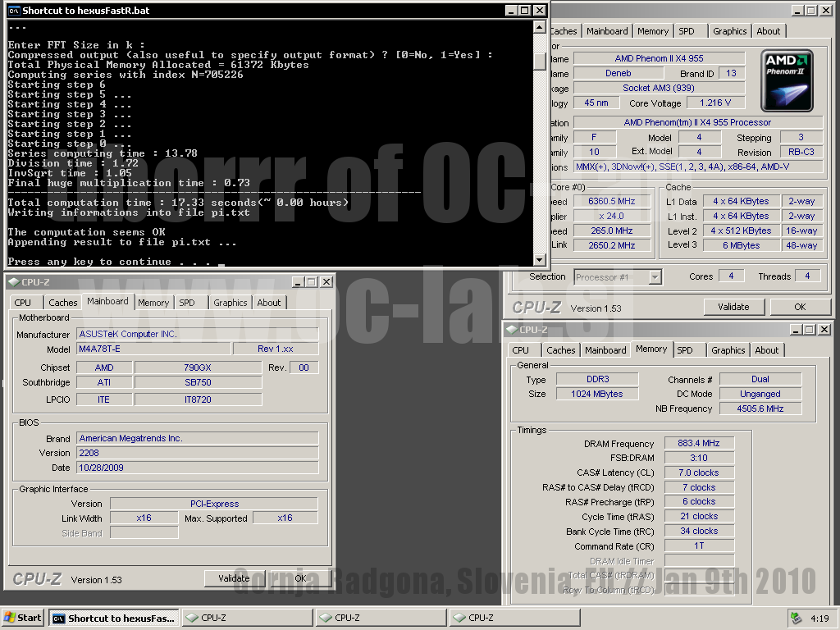Switch to Caches tab in Memory window
Viewport: 840px width, 630px height.
[560, 349]
